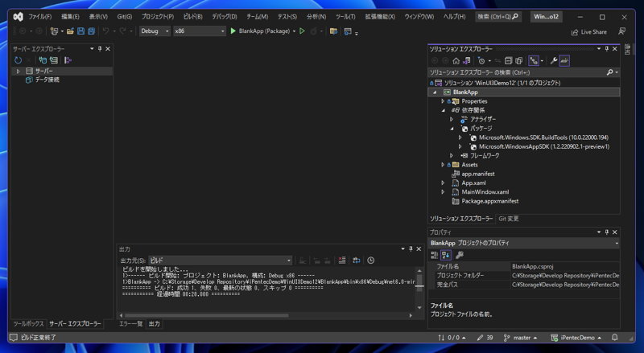Open Properties wrench icon in Solution Explorer
This screenshot has height=353, width=644.
point(554,61)
